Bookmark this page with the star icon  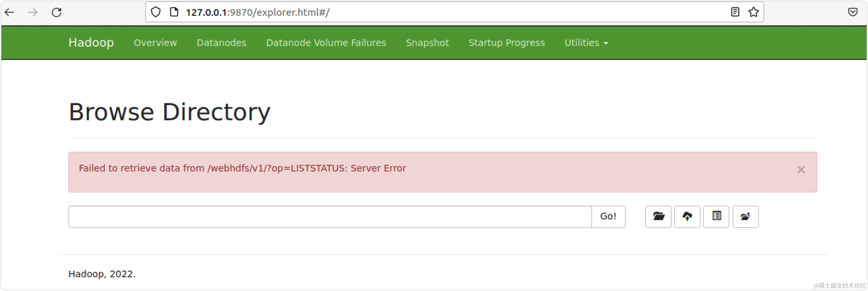pyautogui.click(x=753, y=12)
